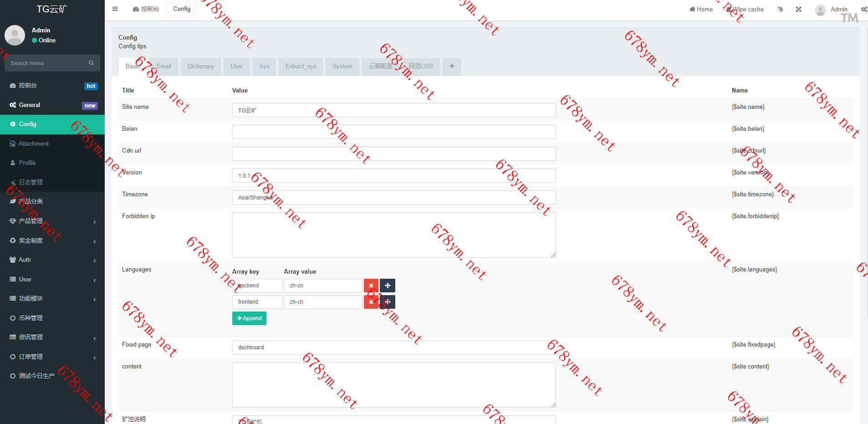Delete the frontend language row
Viewport: 868px width, 424px height.
(x=371, y=302)
